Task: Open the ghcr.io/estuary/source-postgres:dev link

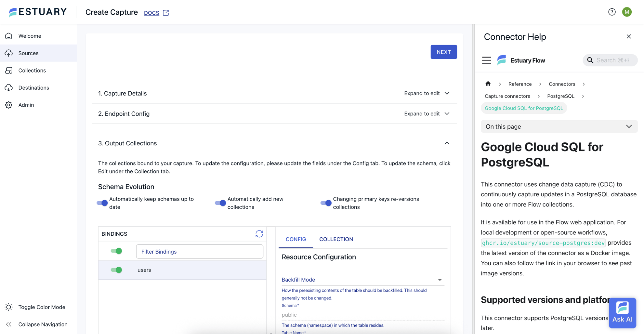Action: click(543, 243)
